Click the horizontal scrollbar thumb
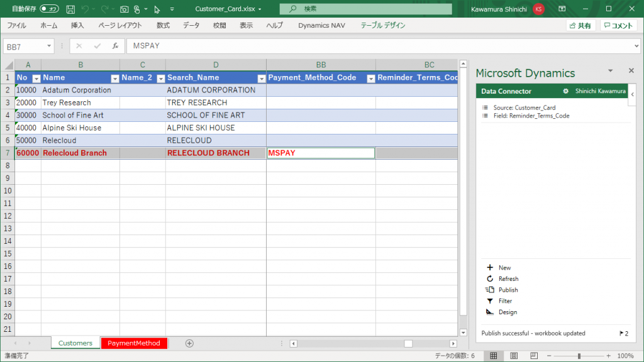 pos(408,344)
